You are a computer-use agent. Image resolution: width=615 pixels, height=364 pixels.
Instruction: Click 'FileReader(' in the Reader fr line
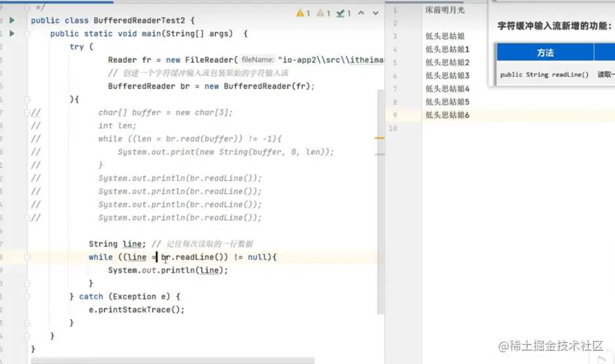point(211,60)
